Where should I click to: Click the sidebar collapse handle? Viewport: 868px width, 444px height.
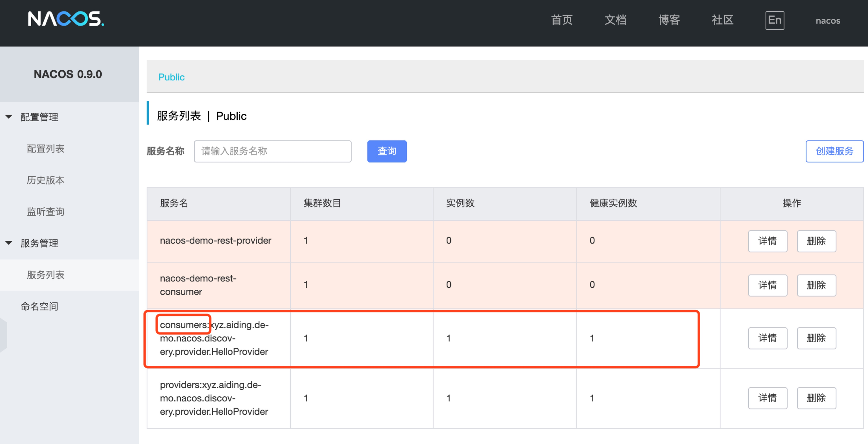coord(3,334)
